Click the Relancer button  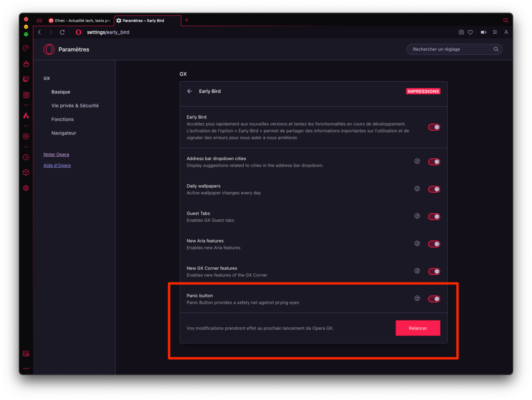point(418,328)
